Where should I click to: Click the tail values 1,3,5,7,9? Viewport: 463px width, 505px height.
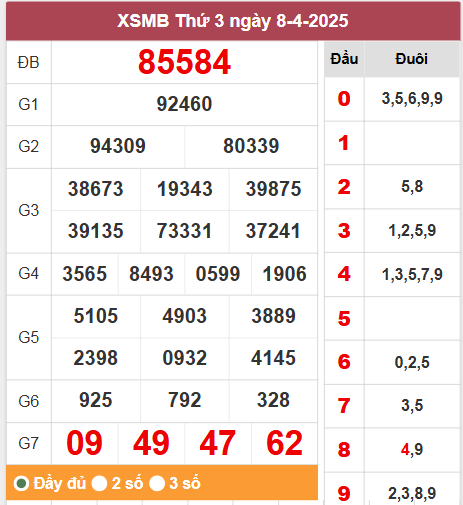pyautogui.click(x=412, y=274)
